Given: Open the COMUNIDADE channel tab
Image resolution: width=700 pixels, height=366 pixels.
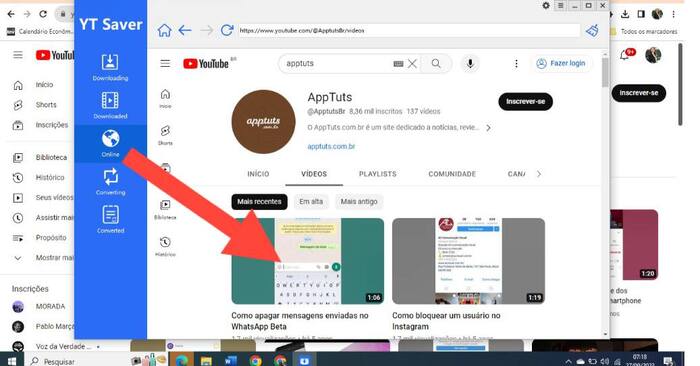Looking at the screenshot, I should pyautogui.click(x=452, y=174).
